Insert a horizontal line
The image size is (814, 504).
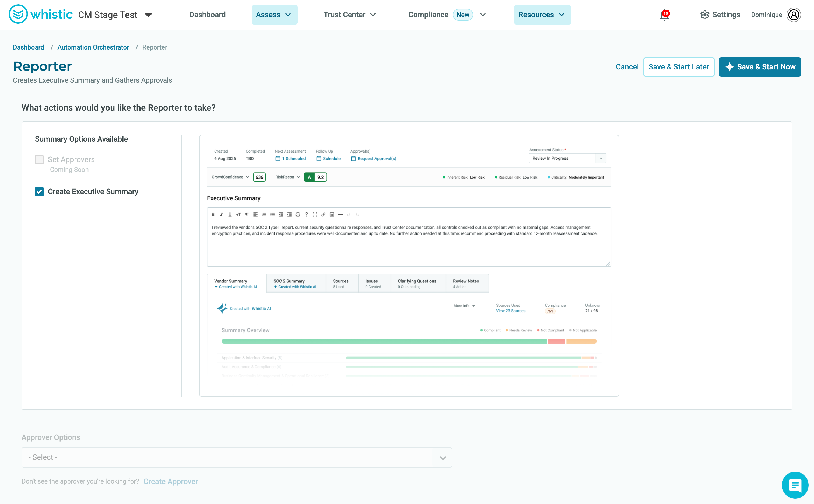(x=340, y=214)
